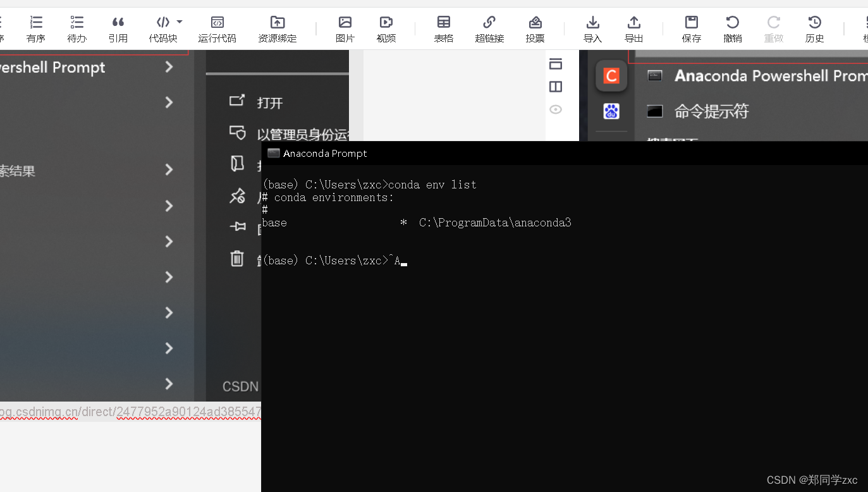The width and height of the screenshot is (868, 492).
Task: Click the base environment name in output
Action: click(x=274, y=223)
